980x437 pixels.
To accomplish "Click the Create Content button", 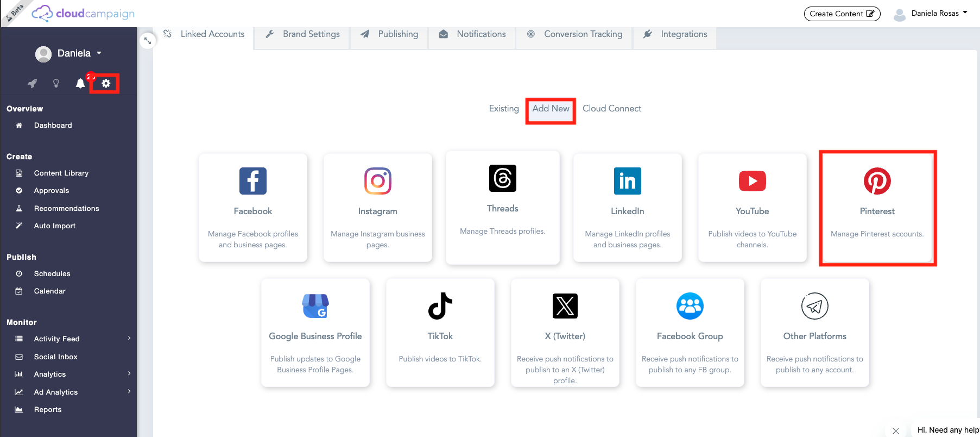I will [842, 14].
